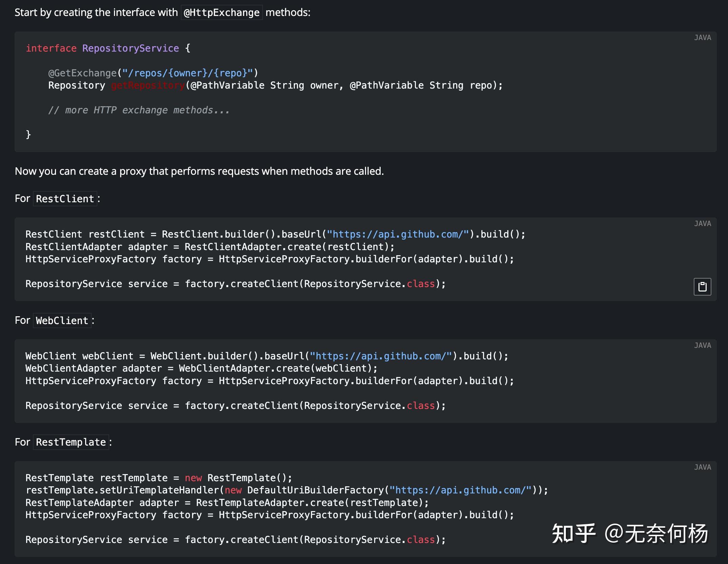728x564 pixels.
Task: Select the @PathVariable annotation text
Action: click(227, 85)
